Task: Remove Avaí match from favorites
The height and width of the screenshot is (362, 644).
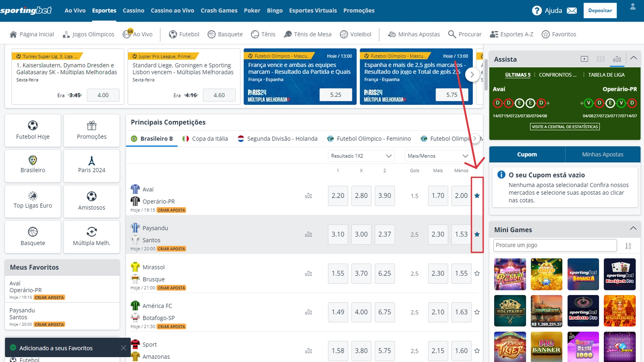Action: coord(477,196)
